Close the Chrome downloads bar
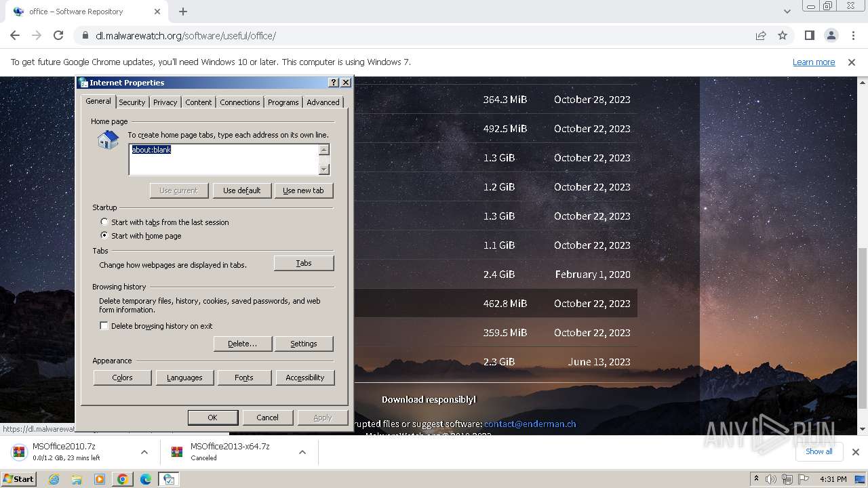This screenshot has width=868, height=488. (855, 452)
